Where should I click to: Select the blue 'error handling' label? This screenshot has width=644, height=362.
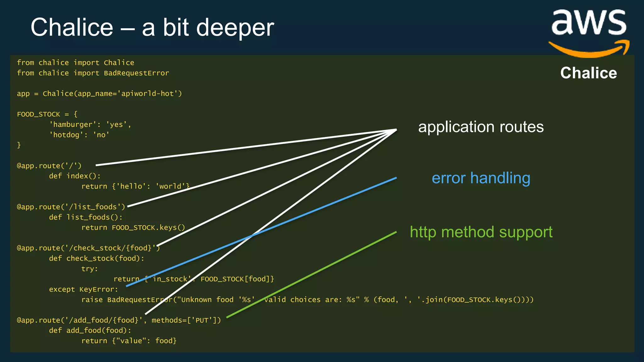point(481,178)
